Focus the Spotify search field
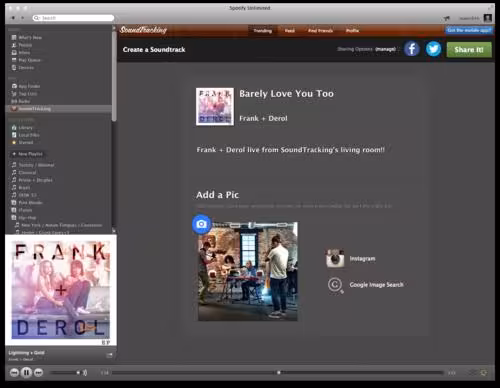 click(x=73, y=18)
